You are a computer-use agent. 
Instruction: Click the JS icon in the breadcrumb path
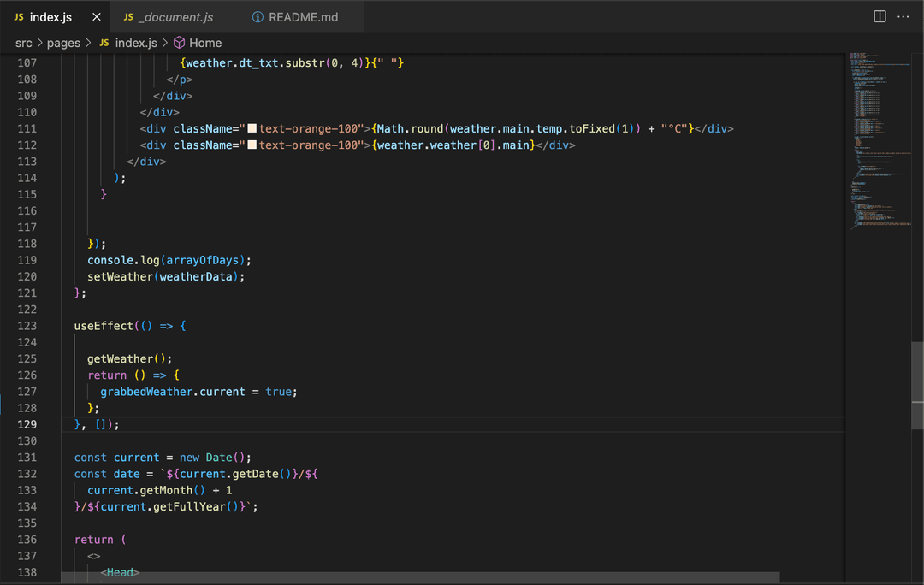(104, 43)
